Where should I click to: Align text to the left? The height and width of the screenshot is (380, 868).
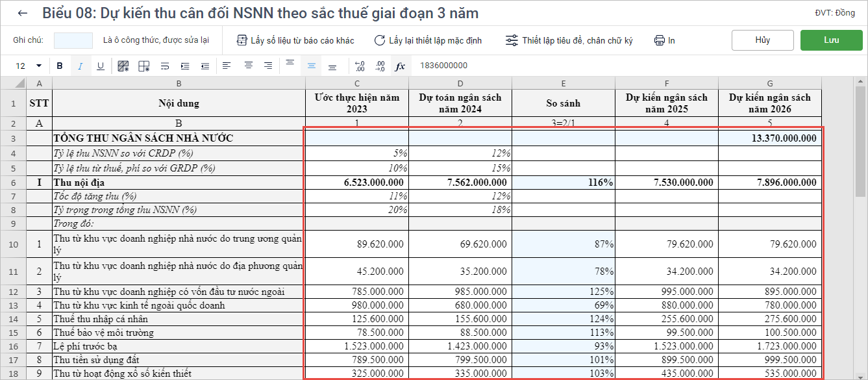coord(227,66)
